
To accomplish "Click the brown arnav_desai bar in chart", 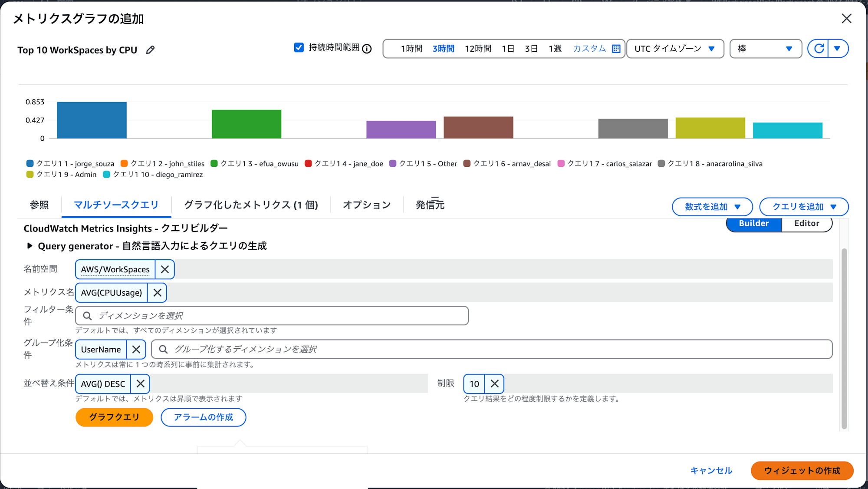I will 478,128.
